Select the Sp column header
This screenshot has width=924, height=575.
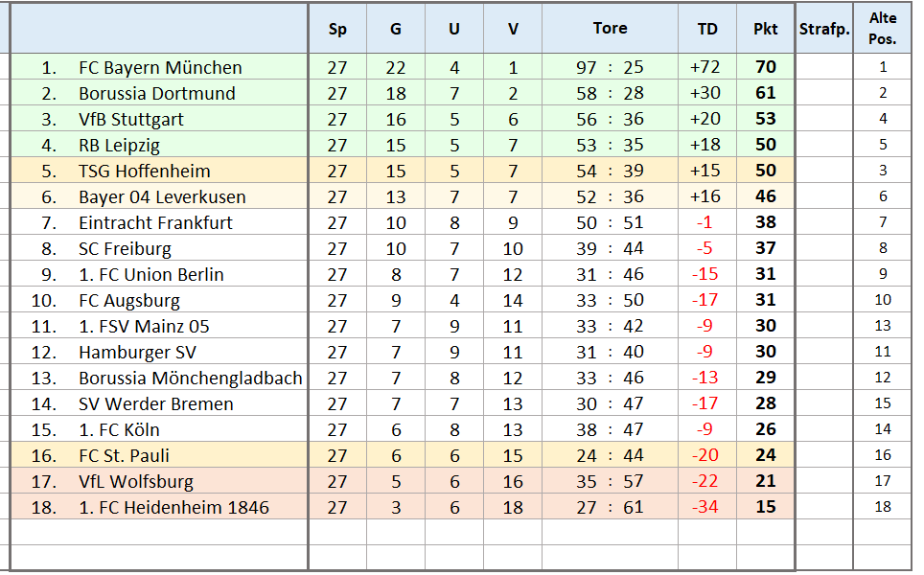(x=337, y=29)
